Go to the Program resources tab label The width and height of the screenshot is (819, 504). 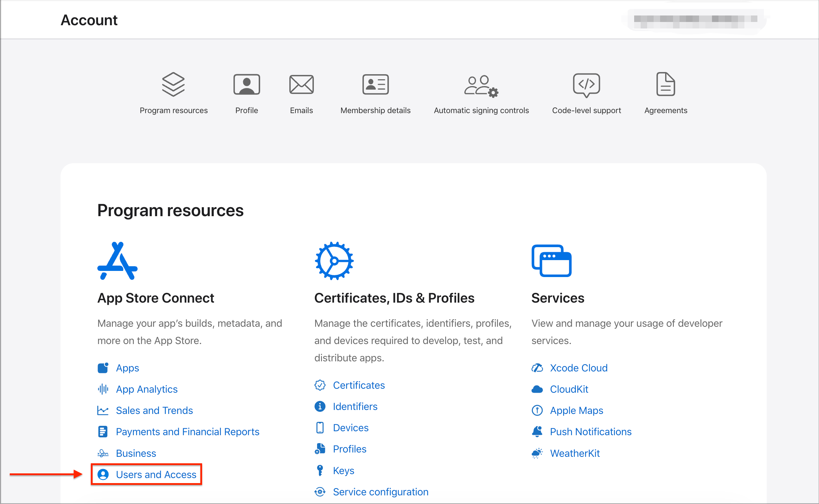click(x=174, y=110)
